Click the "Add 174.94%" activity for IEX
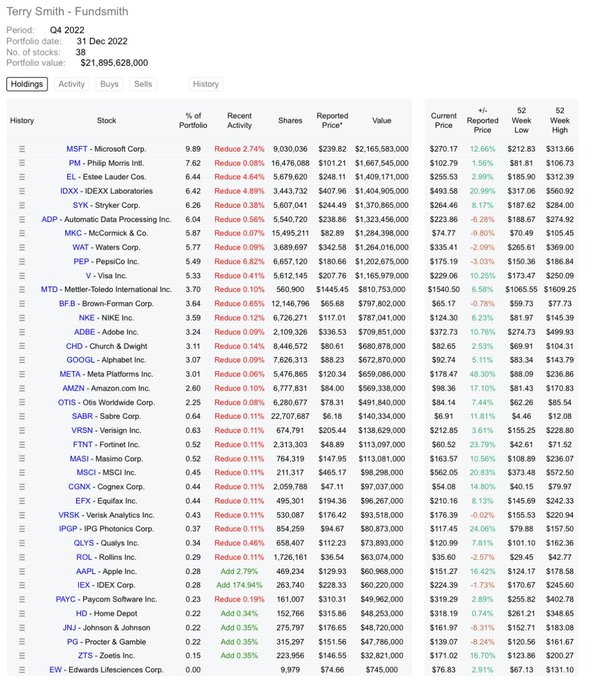Screen dimensions: 611x680 pos(239,585)
